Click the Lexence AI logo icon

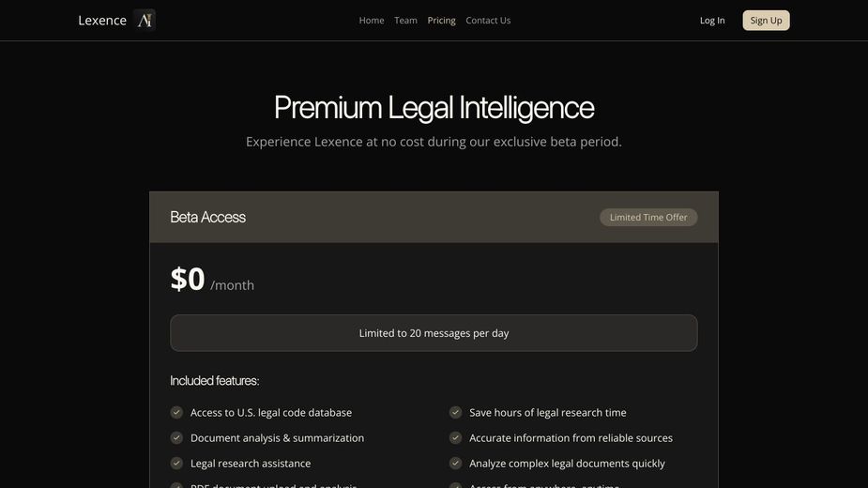click(145, 20)
